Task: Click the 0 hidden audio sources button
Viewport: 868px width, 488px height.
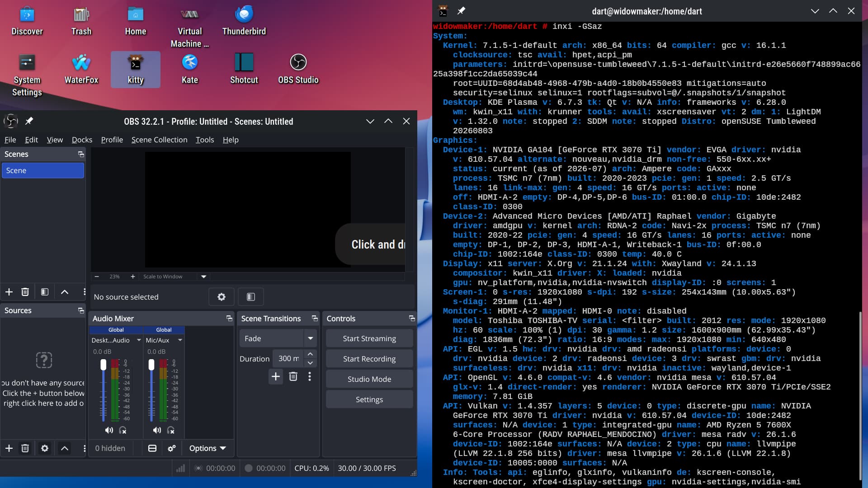Action: click(110, 448)
